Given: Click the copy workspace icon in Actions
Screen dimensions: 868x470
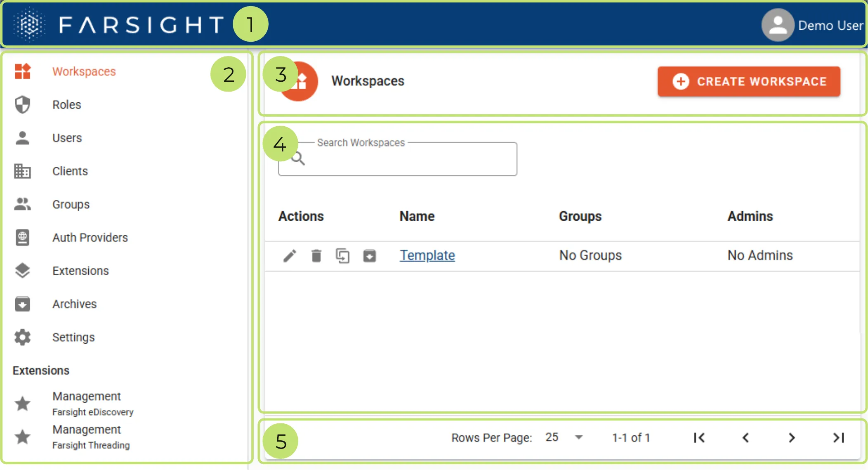Looking at the screenshot, I should pyautogui.click(x=342, y=256).
